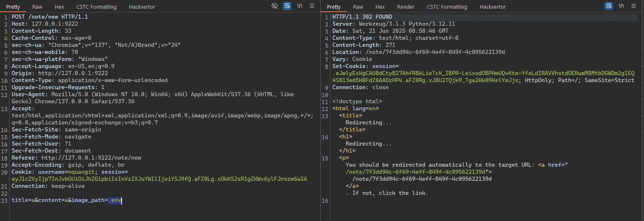Open response Hackvertor tab
This screenshot has height=221, width=644.
pyautogui.click(x=493, y=7)
